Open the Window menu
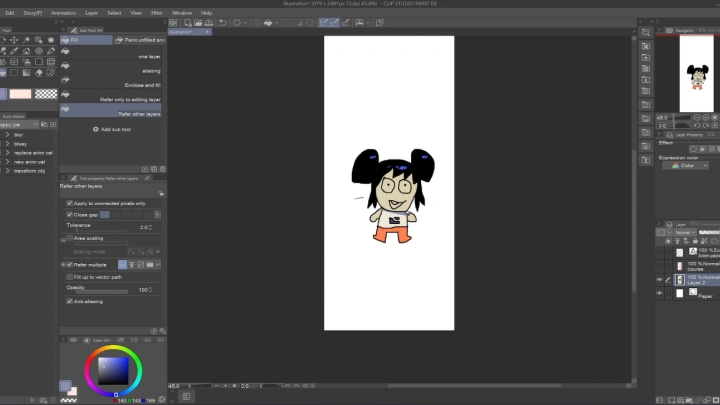This screenshot has height=405, width=720. point(182,13)
